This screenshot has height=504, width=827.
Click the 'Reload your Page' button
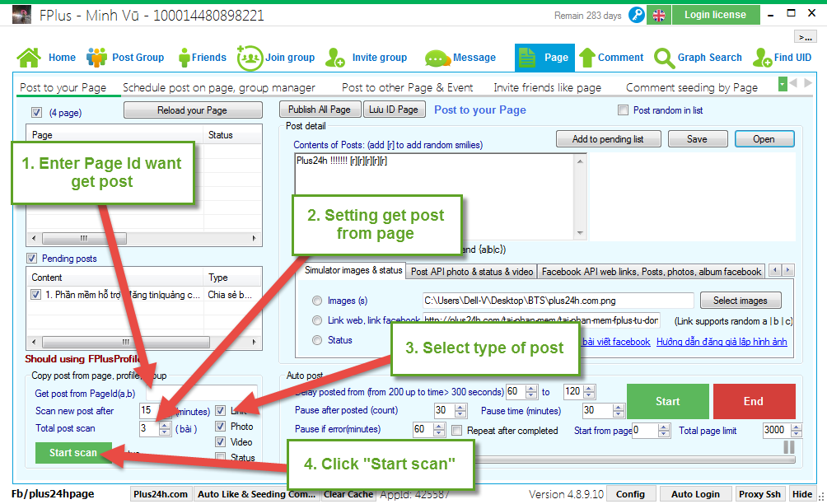click(x=193, y=110)
